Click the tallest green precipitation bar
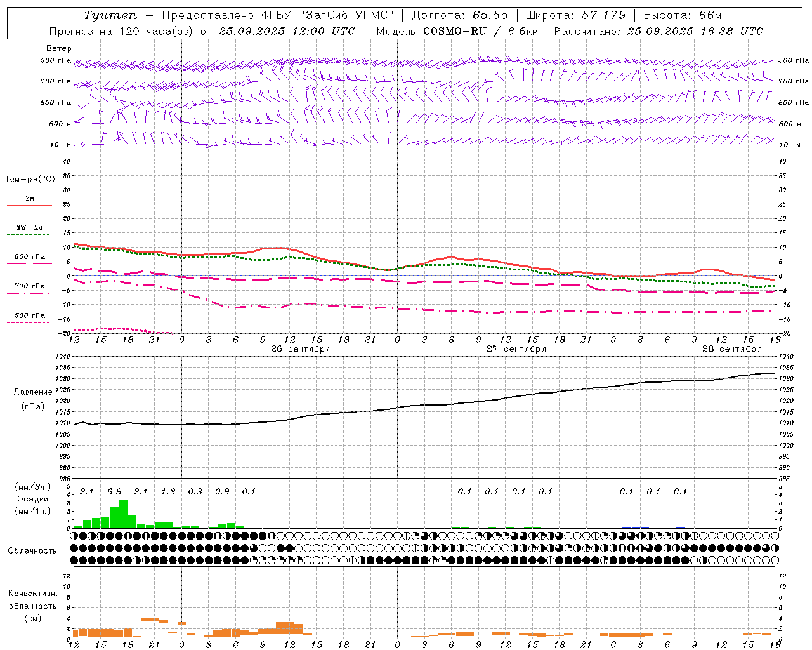812x650 pixels. [x=123, y=514]
